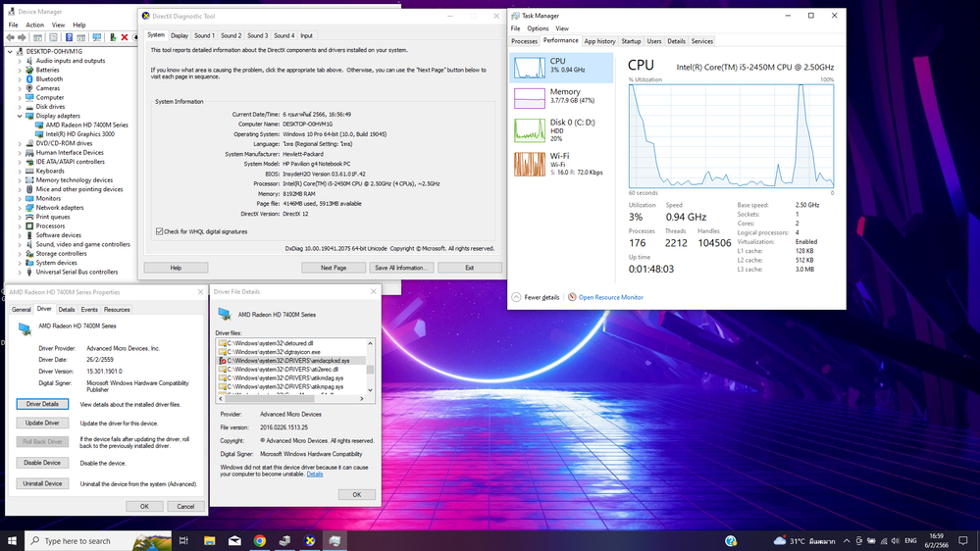Viewport: 980px width, 551px height.
Task: Expand the Monitors category
Action: point(20,199)
